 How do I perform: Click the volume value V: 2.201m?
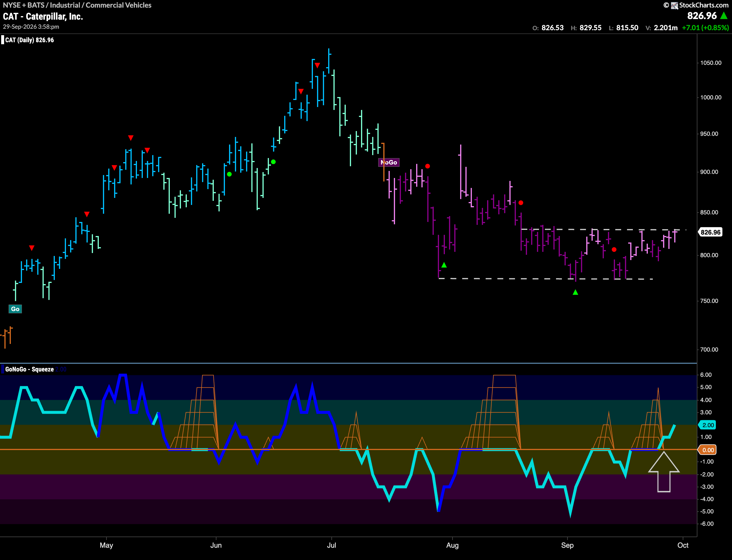661,28
